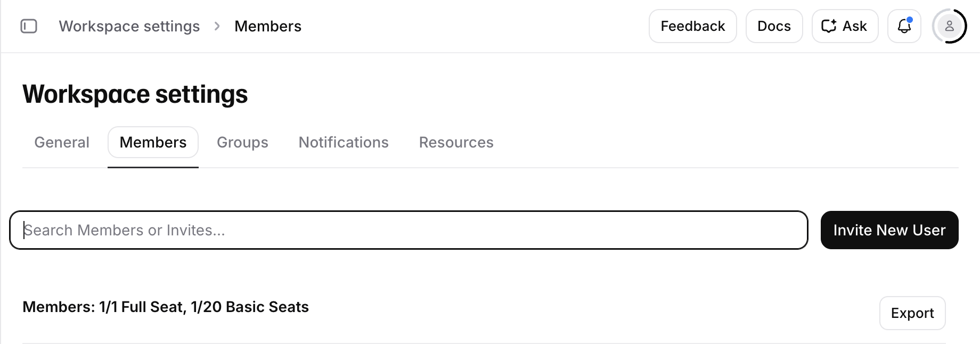Click the Ask AI sparkle chat icon

click(829, 26)
